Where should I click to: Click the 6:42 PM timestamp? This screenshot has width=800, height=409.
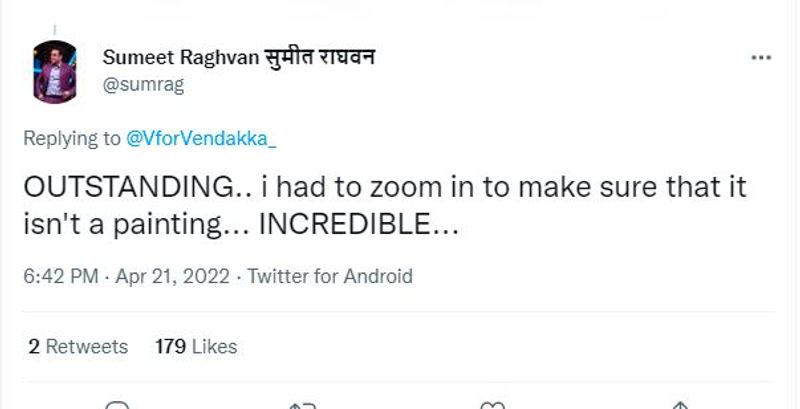tap(57, 276)
